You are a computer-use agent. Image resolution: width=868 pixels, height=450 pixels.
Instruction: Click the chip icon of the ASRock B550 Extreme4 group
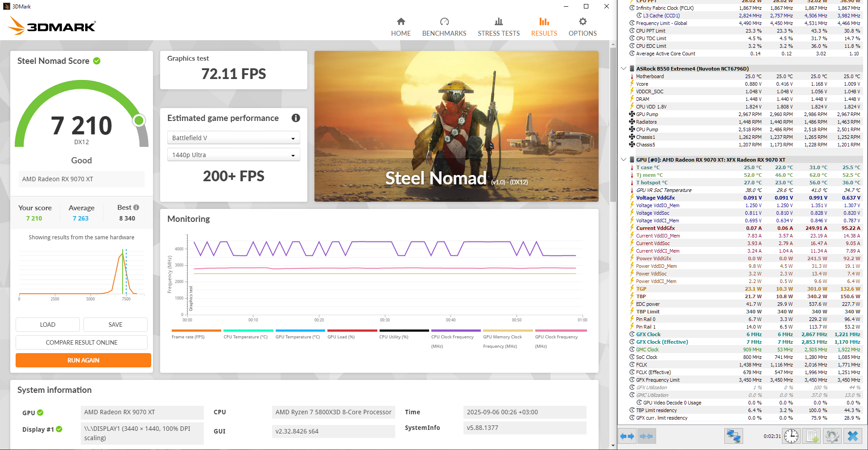(632, 69)
